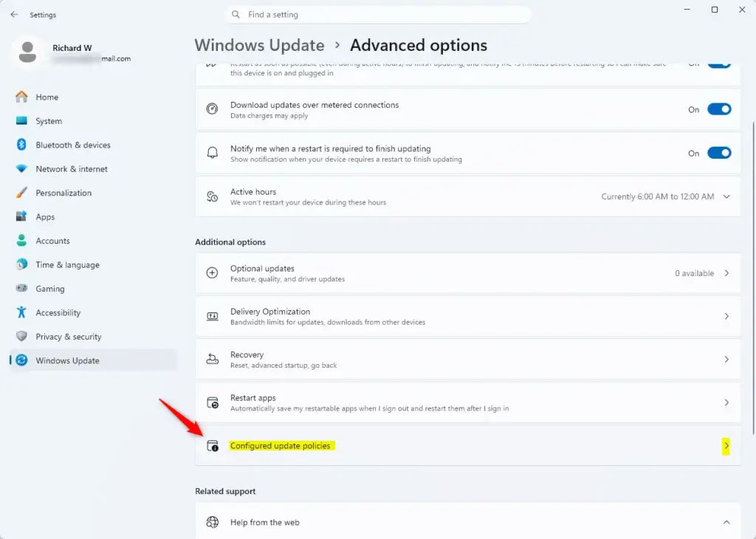Click the Active hours clock icon

pos(212,196)
